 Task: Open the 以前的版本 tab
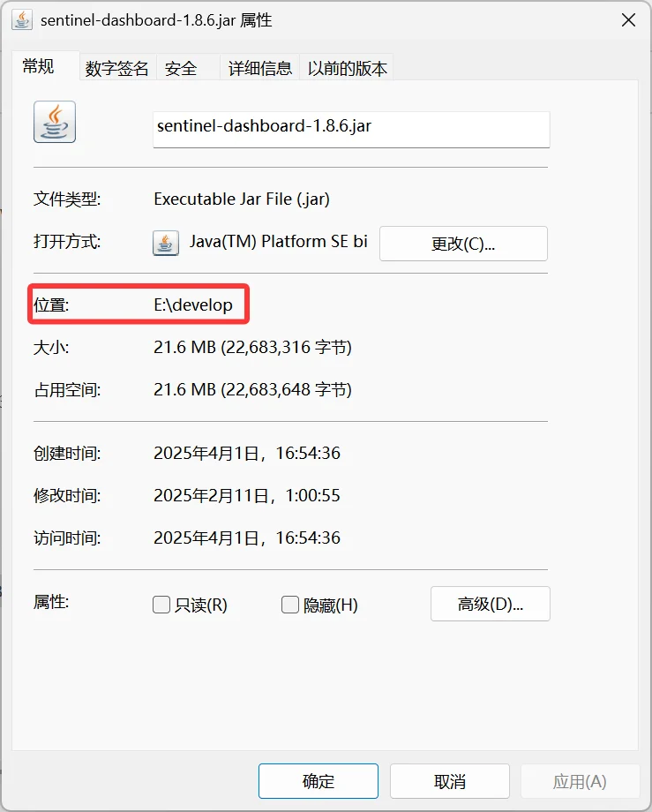tap(348, 68)
